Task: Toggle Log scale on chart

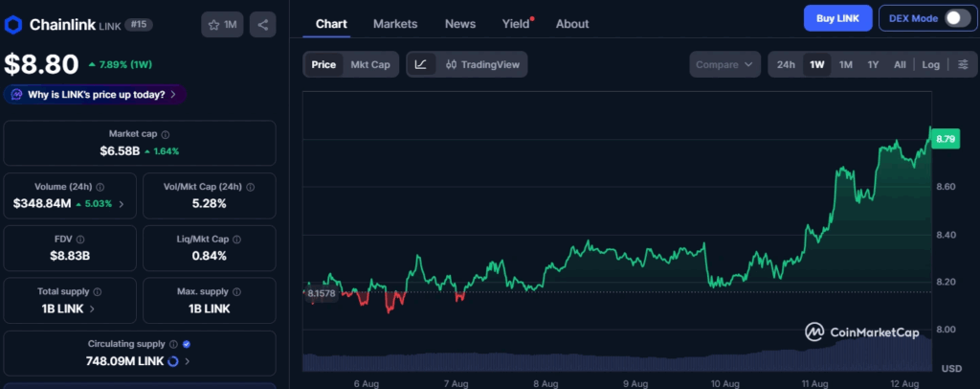Action: click(930, 64)
